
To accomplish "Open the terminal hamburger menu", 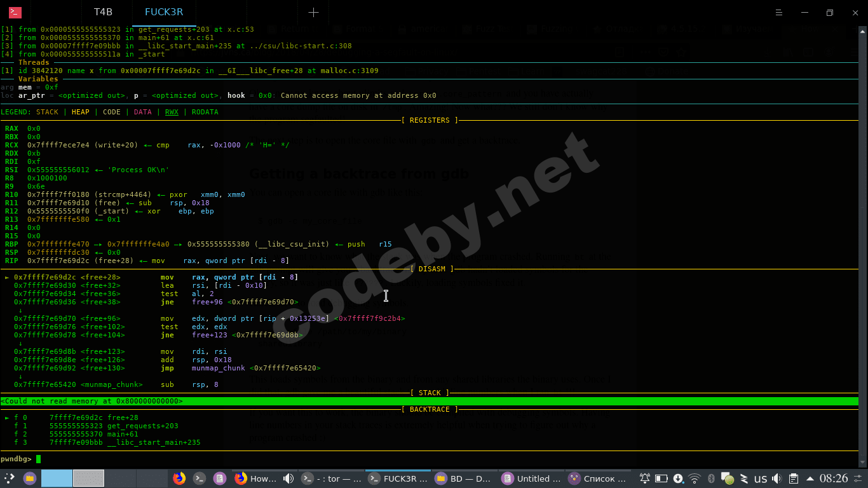I will pyautogui.click(x=780, y=13).
